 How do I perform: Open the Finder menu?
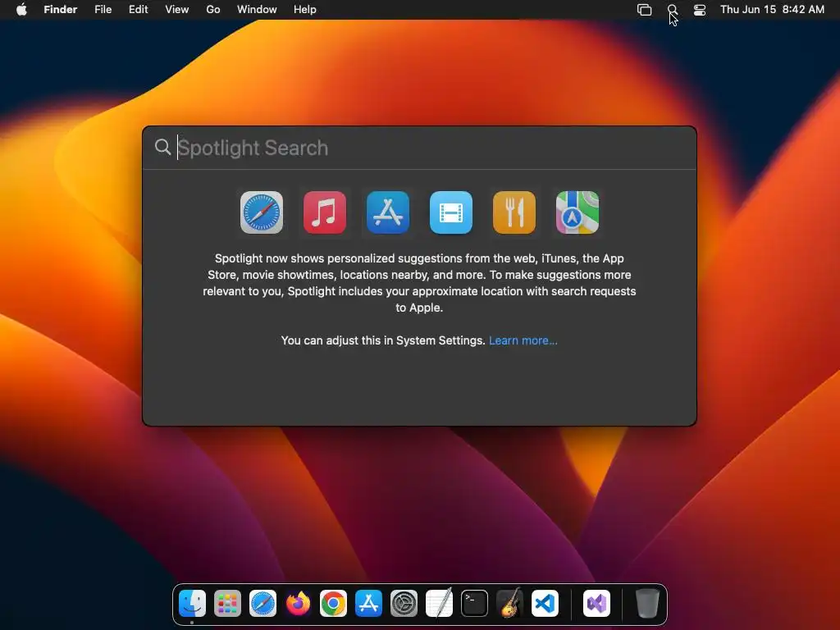(61, 10)
